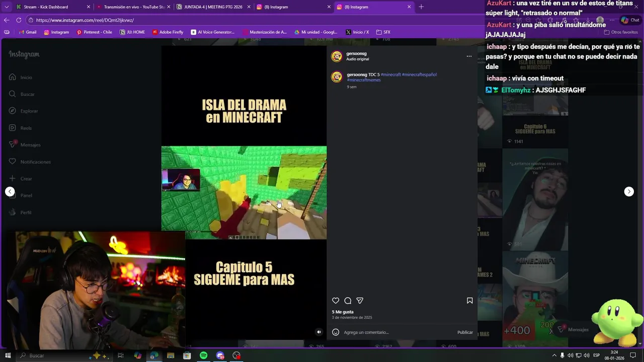Click the browser back arrow
The width and height of the screenshot is (644, 362).
pyautogui.click(x=7, y=20)
